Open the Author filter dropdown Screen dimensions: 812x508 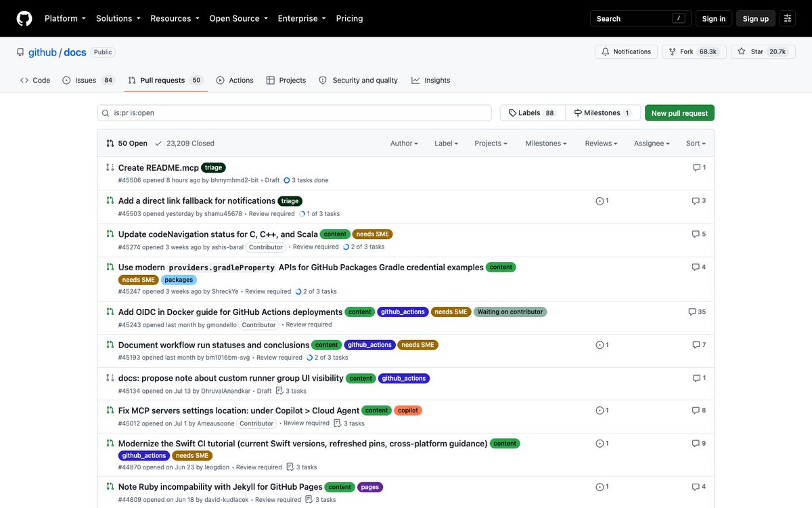404,143
